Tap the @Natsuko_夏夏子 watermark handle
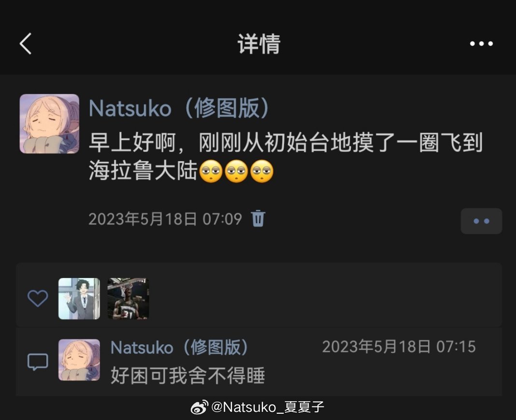Image resolution: width=516 pixels, height=420 pixels. pos(268,407)
